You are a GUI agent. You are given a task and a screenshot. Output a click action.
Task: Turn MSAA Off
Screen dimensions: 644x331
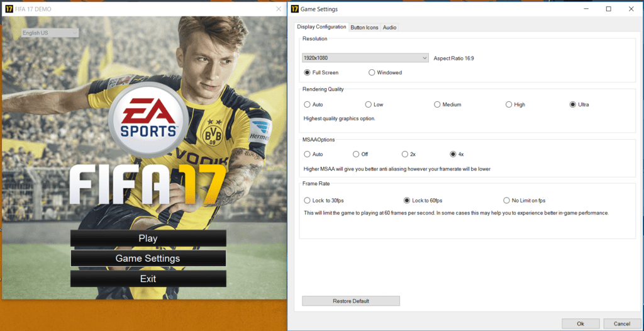pos(356,154)
